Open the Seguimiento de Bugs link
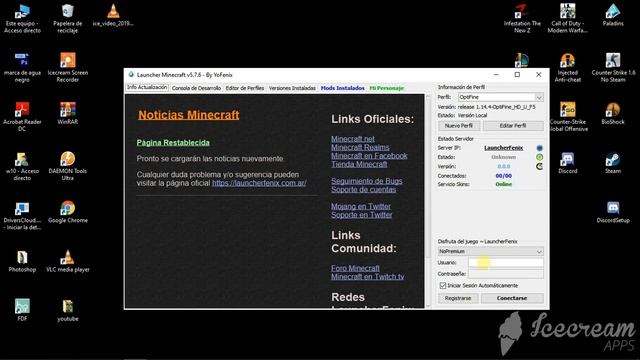The image size is (640, 360). (367, 181)
